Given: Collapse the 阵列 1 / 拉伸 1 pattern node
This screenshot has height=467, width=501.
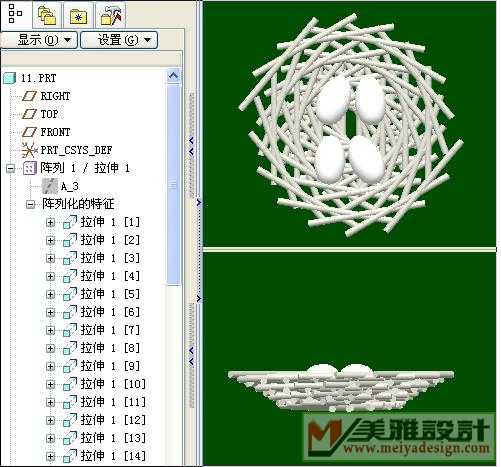Looking at the screenshot, I should point(10,168).
